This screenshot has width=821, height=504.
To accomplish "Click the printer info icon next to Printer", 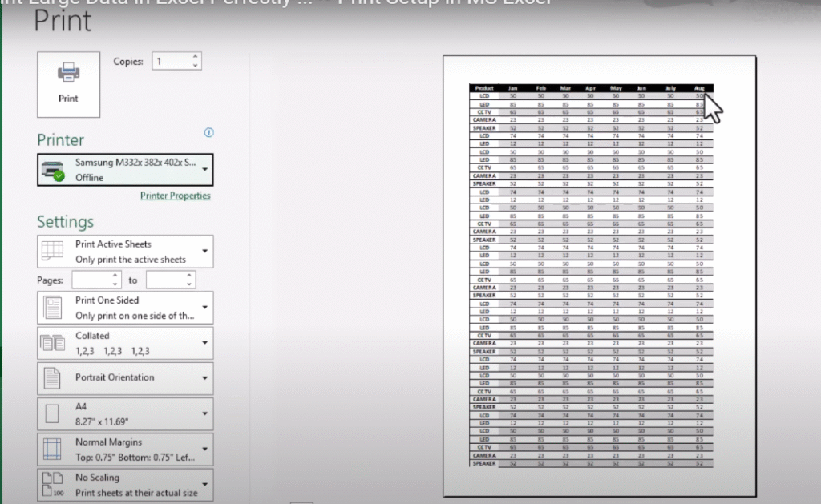I will 209,133.
